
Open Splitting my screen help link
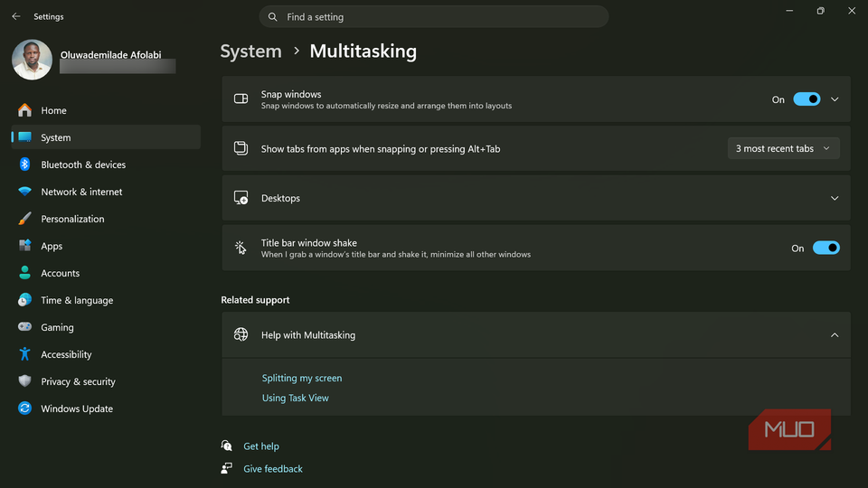(302, 378)
